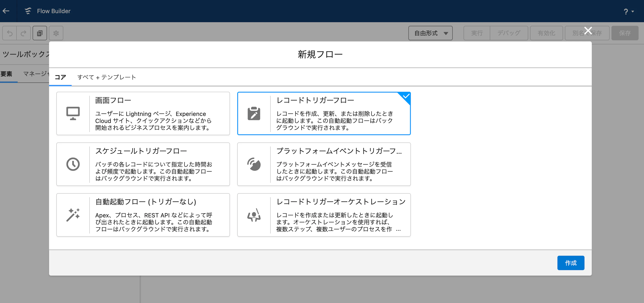
Task: Select the 要素 tab in the toolbox
Action: pyautogui.click(x=7, y=74)
